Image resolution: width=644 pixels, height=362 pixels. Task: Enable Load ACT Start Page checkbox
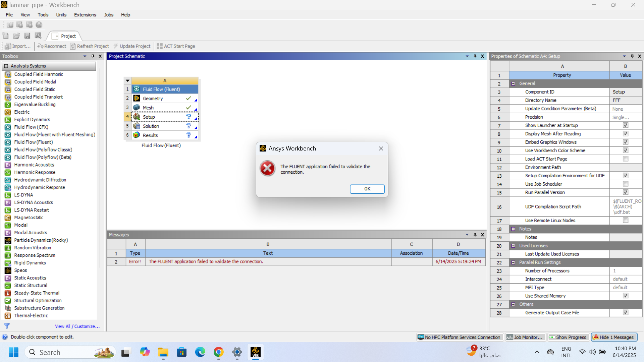(626, 159)
